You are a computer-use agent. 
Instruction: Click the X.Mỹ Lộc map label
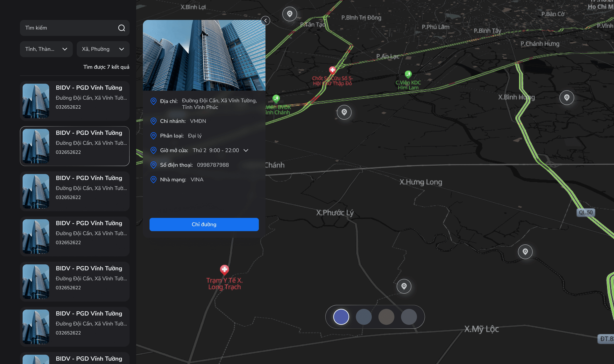[x=482, y=329]
